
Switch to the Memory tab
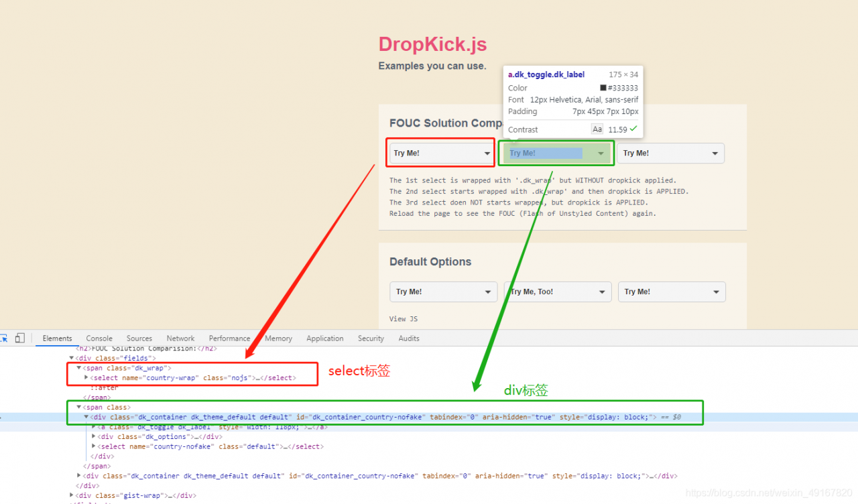point(278,338)
